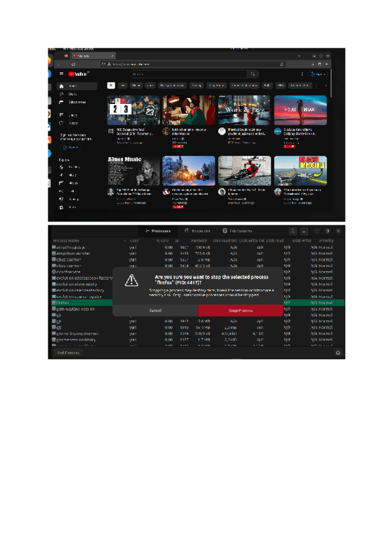Select the Processes tab
392x554 pixels.
[158, 231]
